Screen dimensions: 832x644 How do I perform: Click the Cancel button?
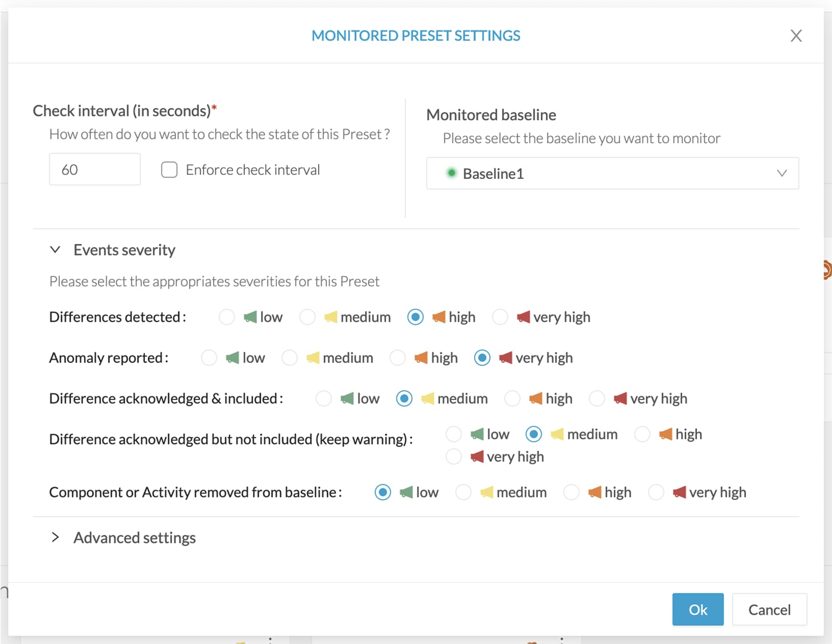769,609
